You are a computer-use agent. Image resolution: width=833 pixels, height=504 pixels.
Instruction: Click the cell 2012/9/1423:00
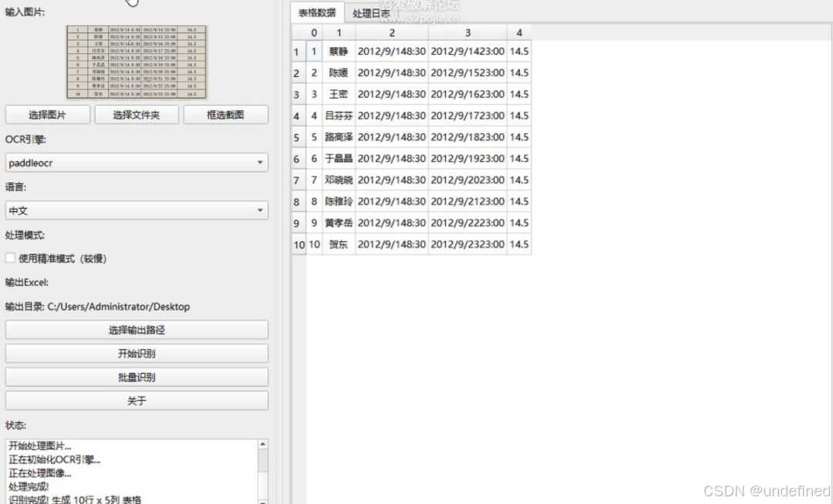[x=467, y=52]
